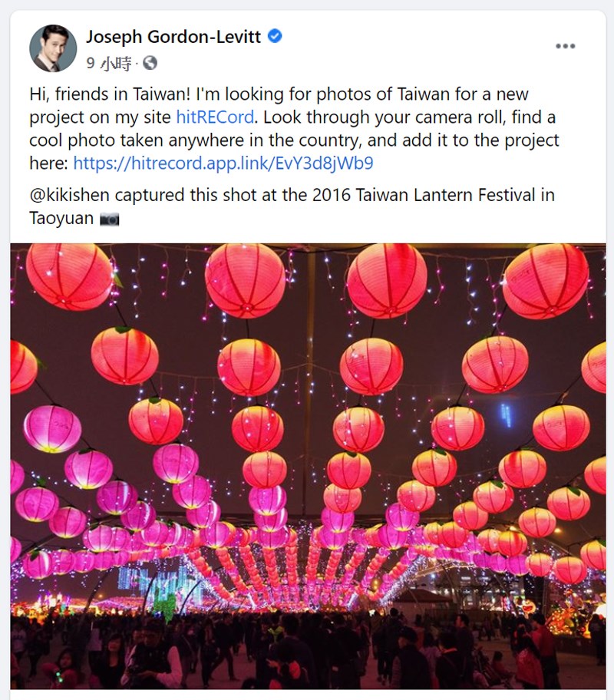This screenshot has width=614, height=700.
Task: Open the hitRECord site link
Action: (x=215, y=117)
